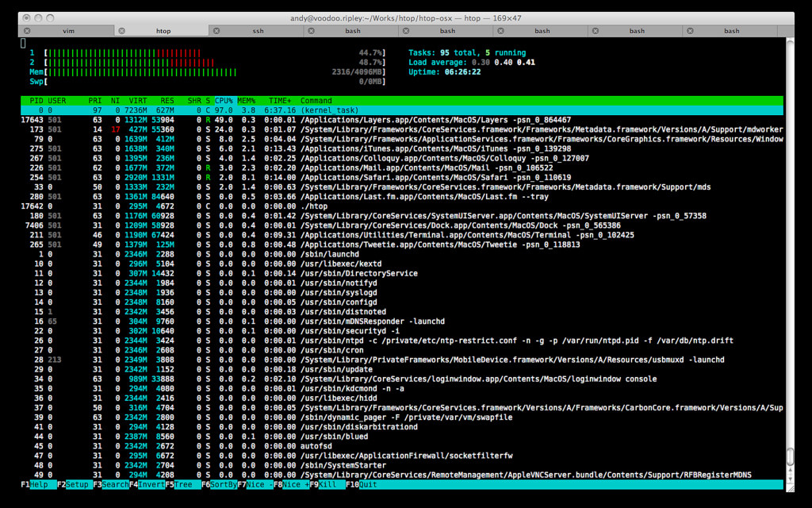Screen dimensions: 812x508
Task: Select the Terminal.app process row
Action: click(402, 235)
